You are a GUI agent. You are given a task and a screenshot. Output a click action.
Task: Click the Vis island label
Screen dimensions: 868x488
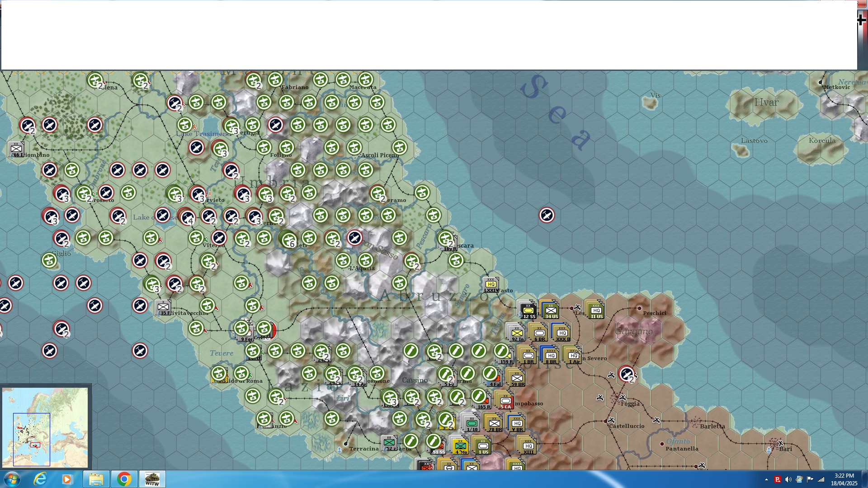coord(656,95)
